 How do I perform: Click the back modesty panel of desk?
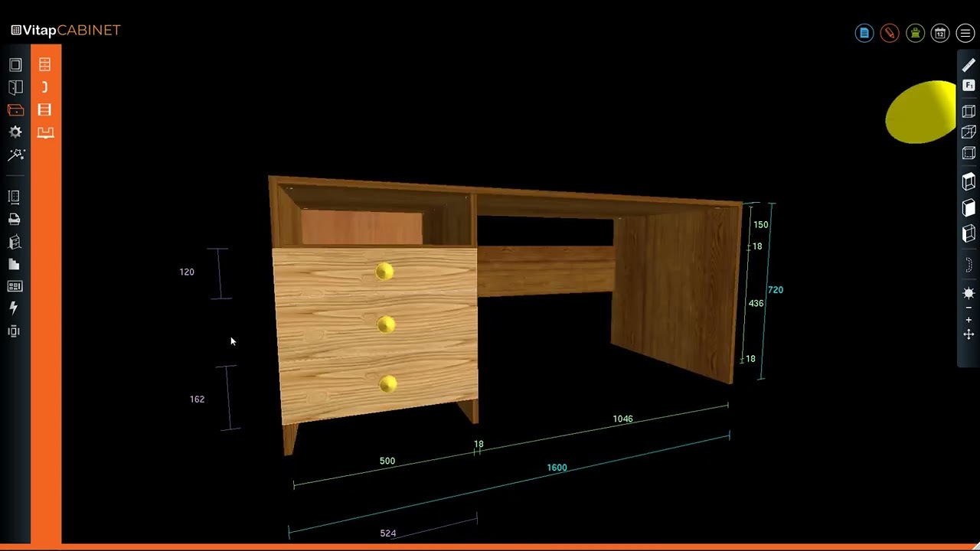(x=546, y=269)
